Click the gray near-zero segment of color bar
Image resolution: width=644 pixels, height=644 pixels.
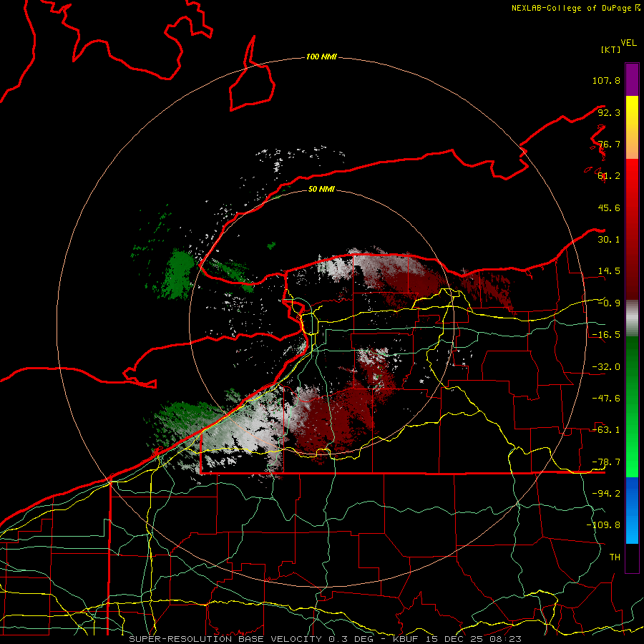pyautogui.click(x=632, y=318)
